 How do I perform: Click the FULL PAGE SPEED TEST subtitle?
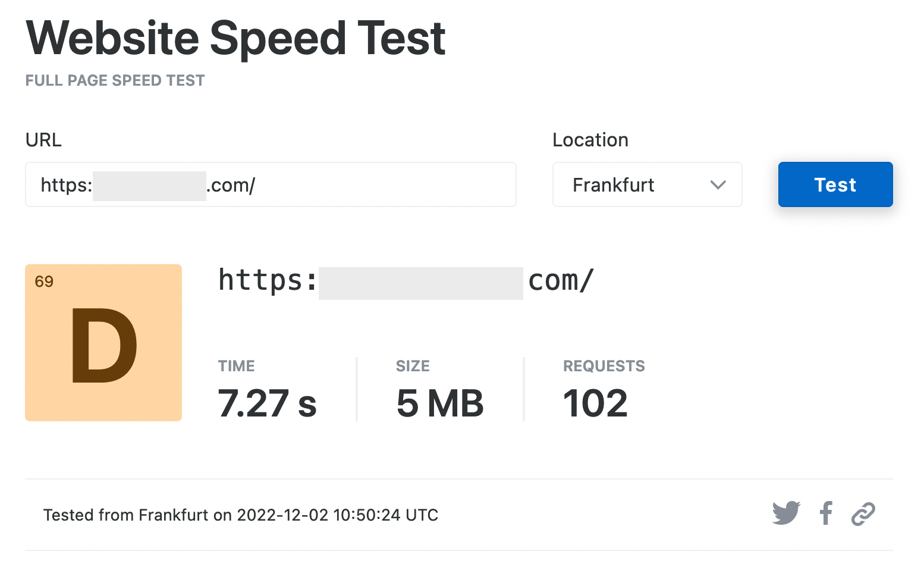(115, 80)
